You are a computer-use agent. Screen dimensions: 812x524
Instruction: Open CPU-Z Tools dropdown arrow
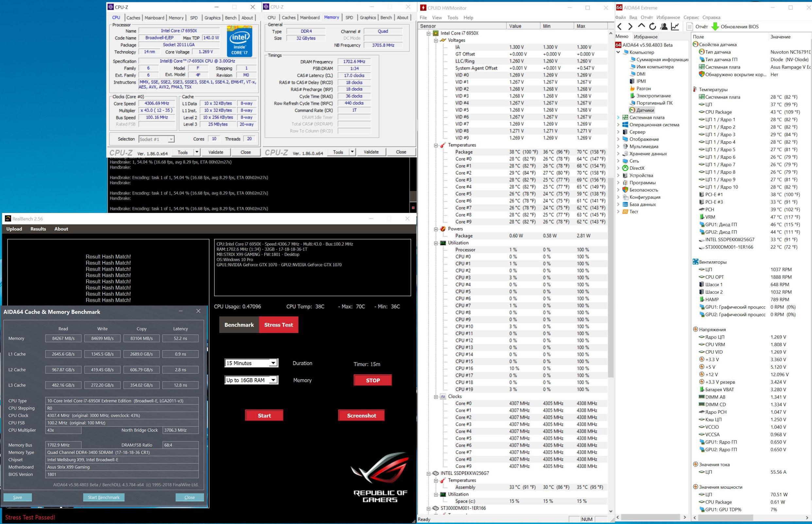coord(197,152)
